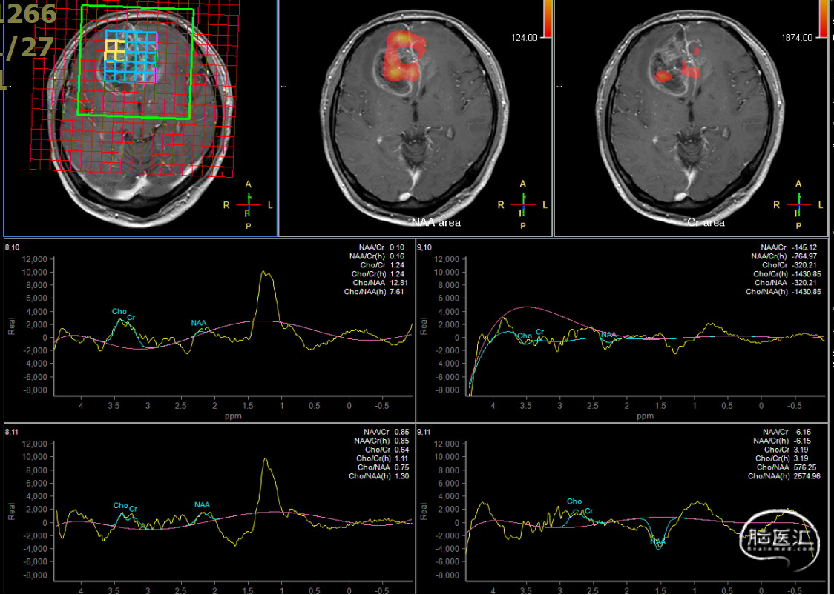Click the Cho peak label in spectrum 8,11
The image size is (834, 595).
tap(121, 505)
